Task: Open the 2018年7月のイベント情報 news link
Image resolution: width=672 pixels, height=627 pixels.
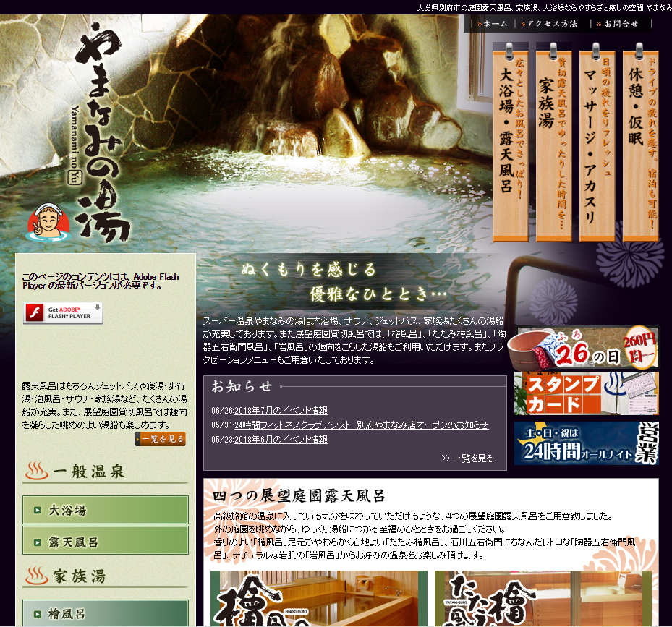Action: pos(280,410)
